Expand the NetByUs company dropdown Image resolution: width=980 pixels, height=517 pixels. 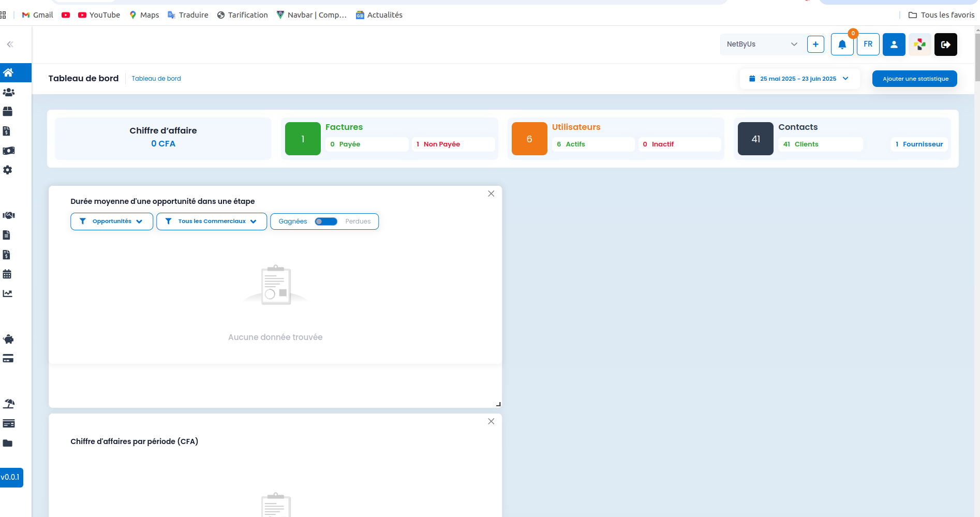[x=762, y=45]
